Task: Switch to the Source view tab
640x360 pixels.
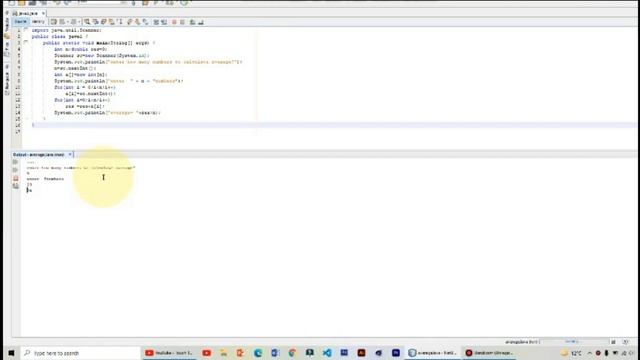Action: coord(20,22)
